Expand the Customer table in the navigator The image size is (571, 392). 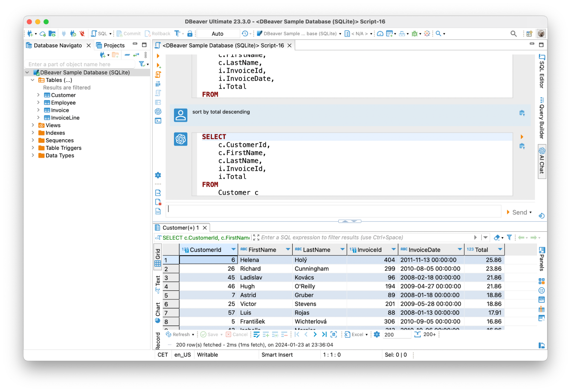click(x=39, y=95)
